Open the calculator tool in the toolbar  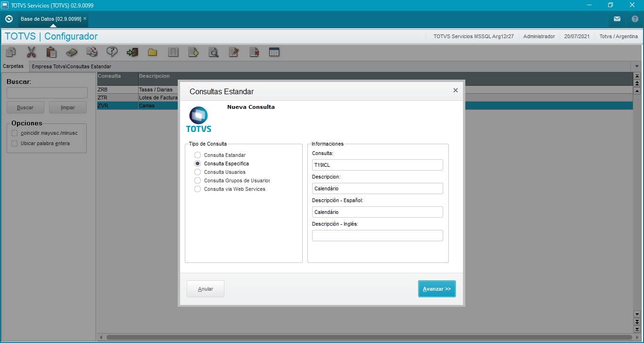coord(72,52)
